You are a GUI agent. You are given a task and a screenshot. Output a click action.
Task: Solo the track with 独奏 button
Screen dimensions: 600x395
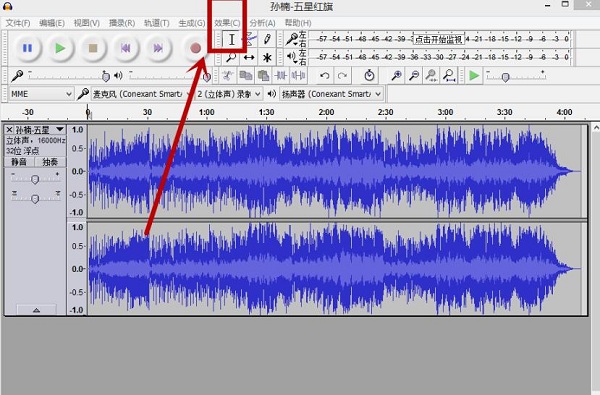(50, 162)
